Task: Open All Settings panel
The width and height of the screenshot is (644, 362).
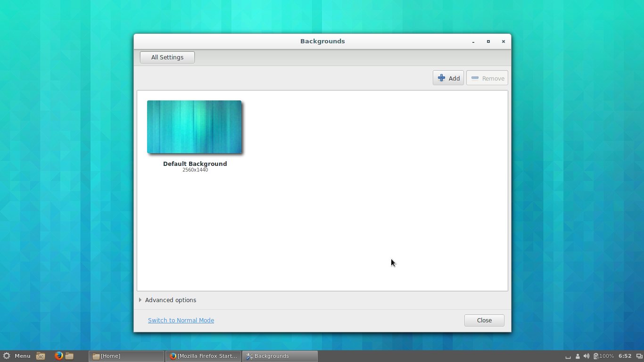Action: [167, 58]
